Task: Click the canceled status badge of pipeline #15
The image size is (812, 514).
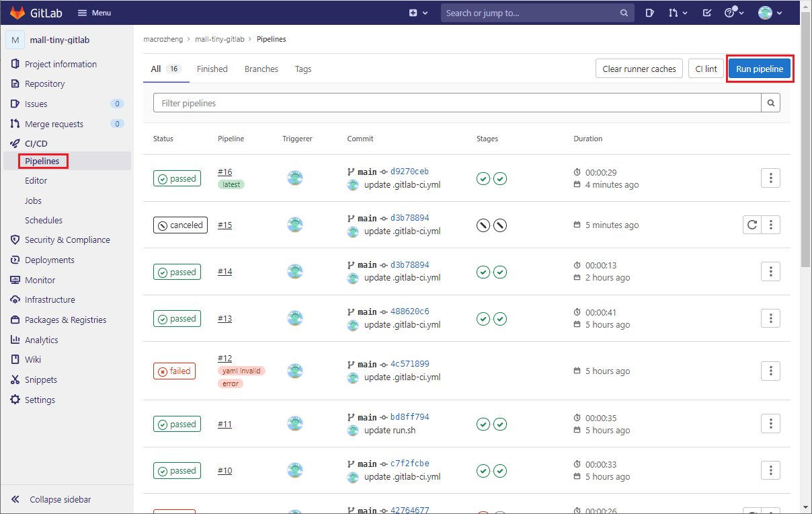Action: (x=180, y=225)
